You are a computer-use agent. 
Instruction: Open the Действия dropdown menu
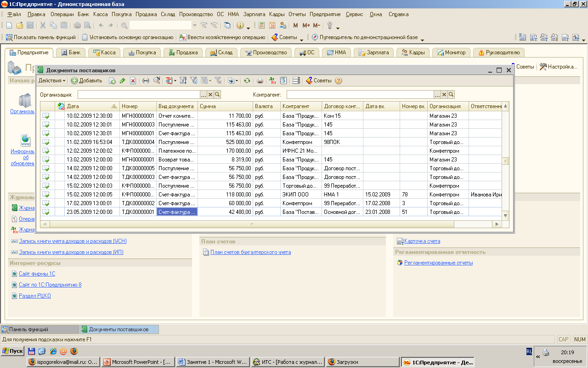pyautogui.click(x=52, y=80)
